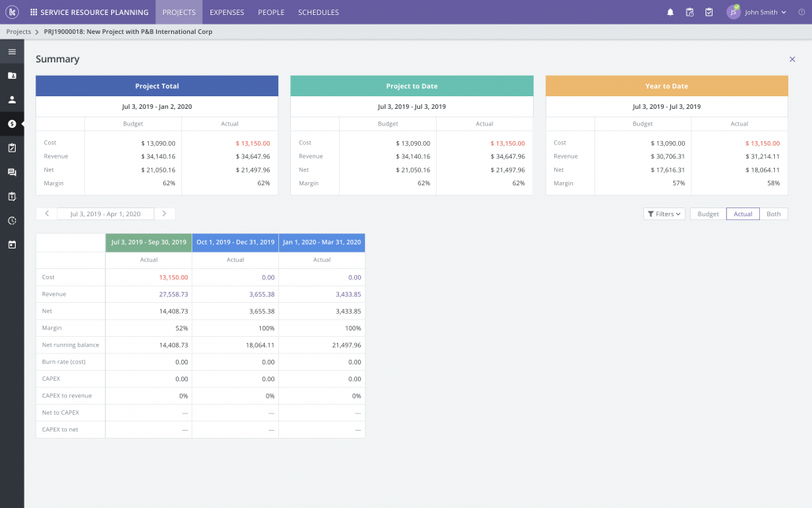Click the Projects breadcrumb link
Viewport: 812px width, 508px height.
pos(19,32)
